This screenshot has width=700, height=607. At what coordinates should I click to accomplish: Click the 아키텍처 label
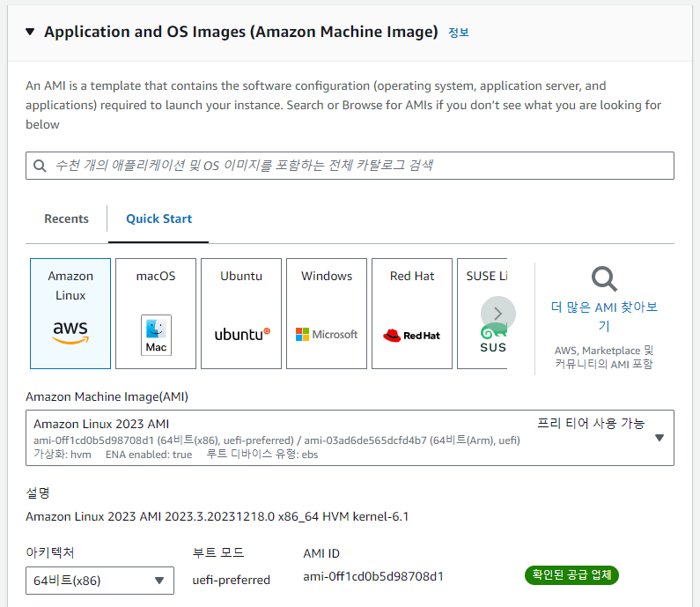tap(50, 552)
